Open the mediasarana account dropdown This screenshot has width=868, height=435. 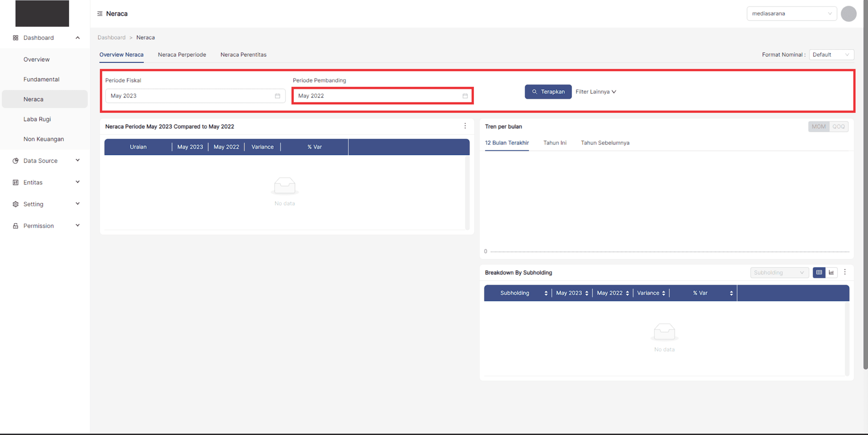(x=791, y=14)
